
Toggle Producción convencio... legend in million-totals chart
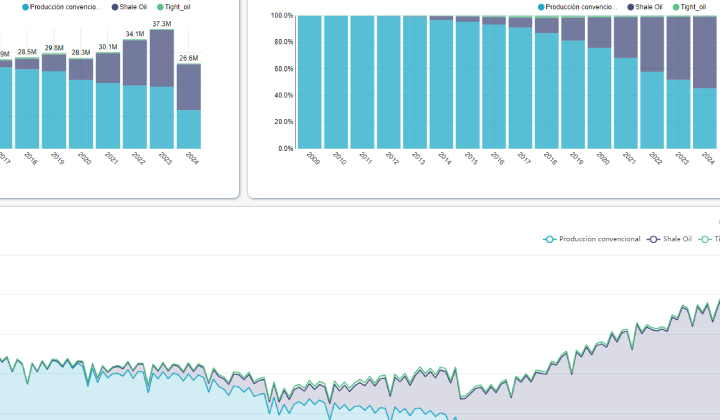tap(62, 7)
